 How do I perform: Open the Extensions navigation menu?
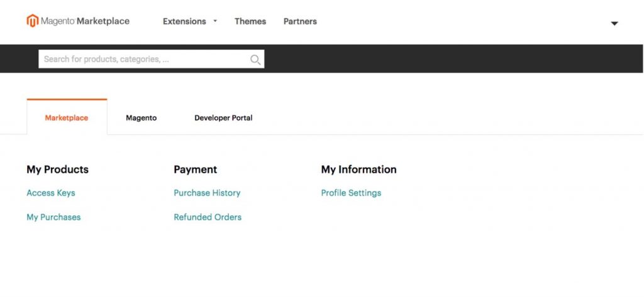pos(184,21)
